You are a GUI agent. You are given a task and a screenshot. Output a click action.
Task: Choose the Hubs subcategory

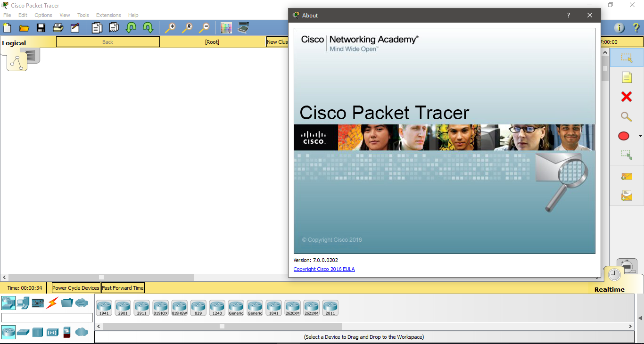(38, 332)
